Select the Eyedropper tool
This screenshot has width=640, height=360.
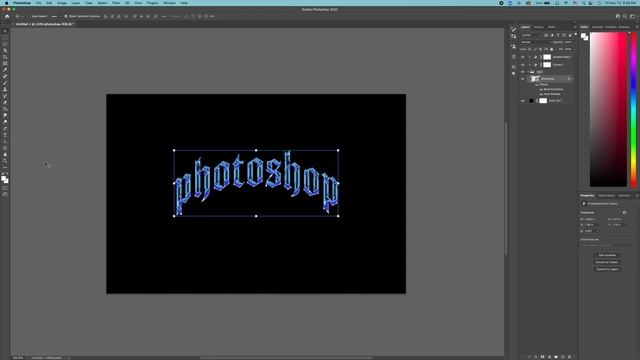pos(5,70)
